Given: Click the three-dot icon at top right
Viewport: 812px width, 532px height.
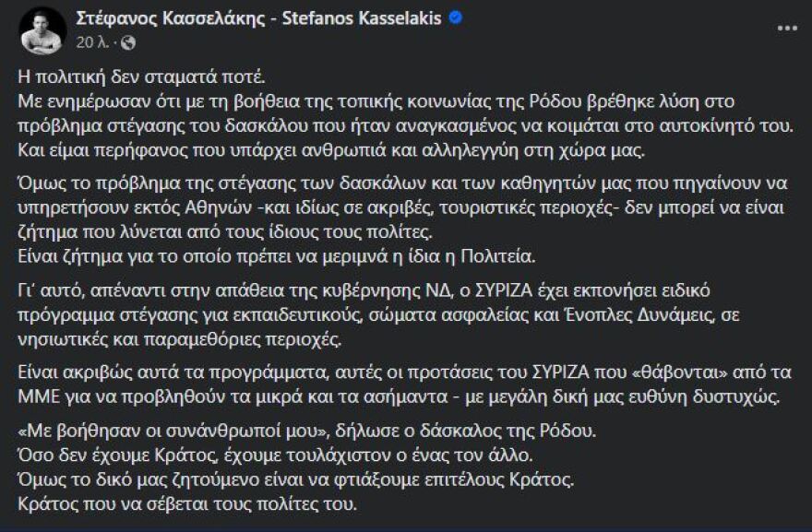Looking at the screenshot, I should [x=789, y=30].
